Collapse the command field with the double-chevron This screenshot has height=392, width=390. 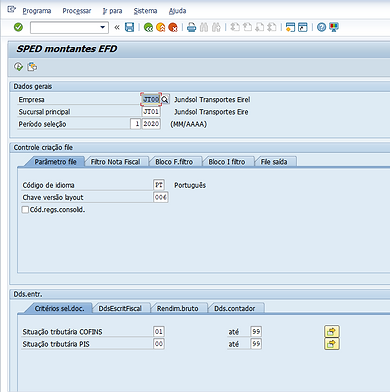click(117, 27)
